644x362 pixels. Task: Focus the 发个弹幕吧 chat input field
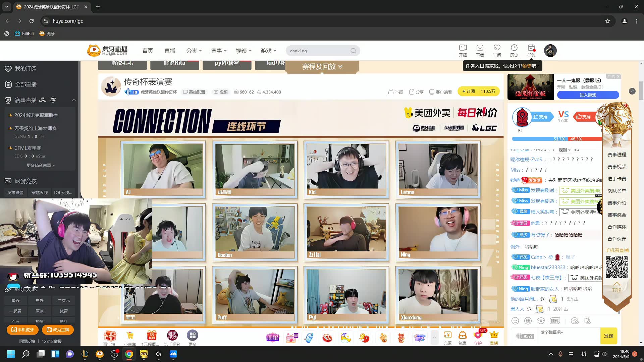pyautogui.click(x=569, y=336)
